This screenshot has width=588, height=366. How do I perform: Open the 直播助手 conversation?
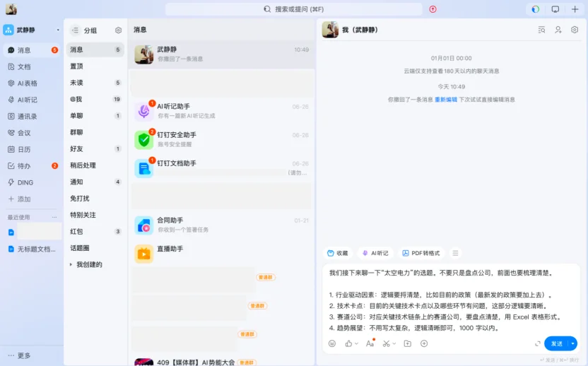[221, 254]
